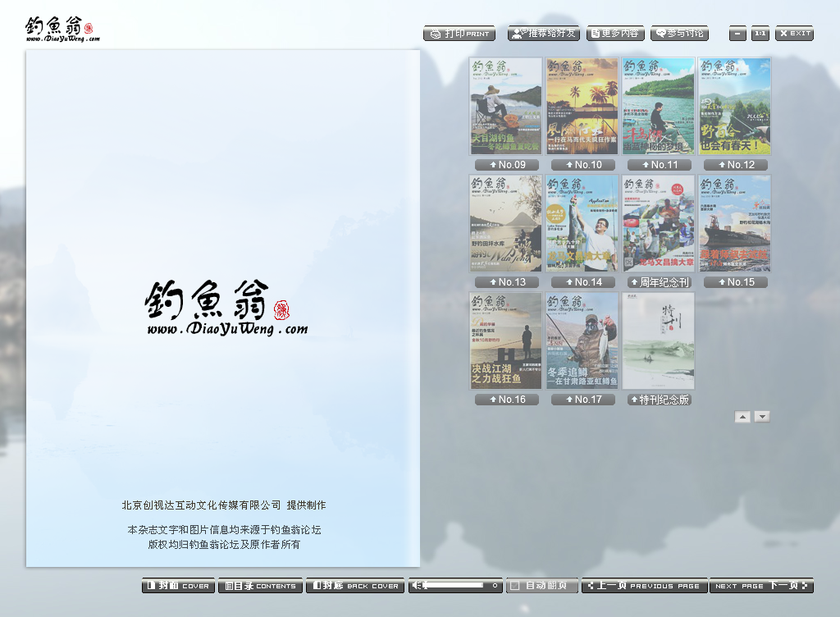Click the No.17 label button
The image size is (840, 617).
[x=583, y=400]
